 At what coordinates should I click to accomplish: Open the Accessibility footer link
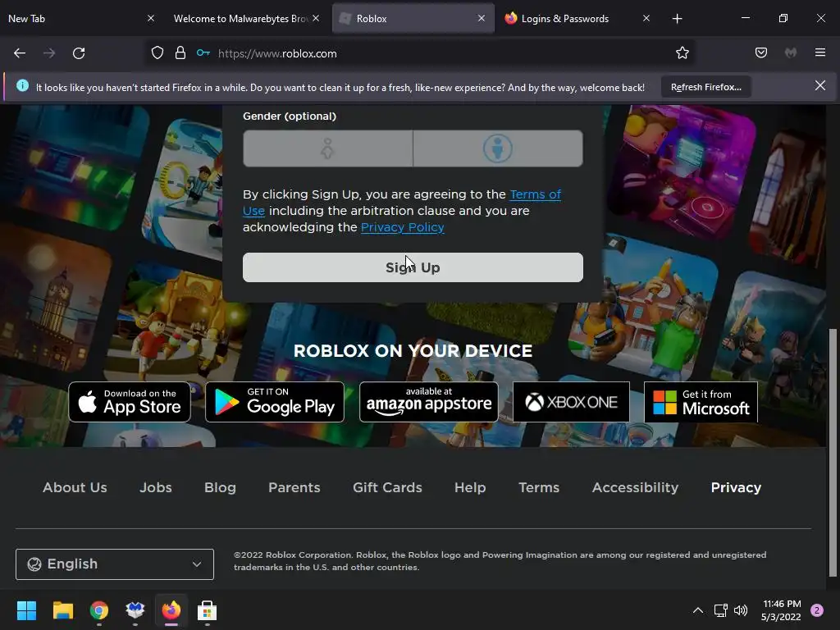coord(636,487)
